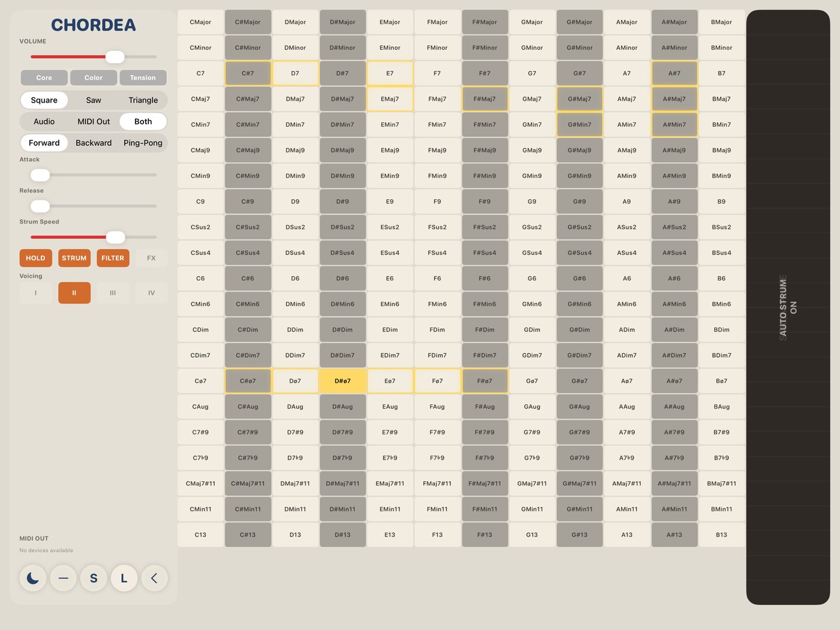840x630 pixels.
Task: Toggle the STRUM button
Action: tap(74, 258)
